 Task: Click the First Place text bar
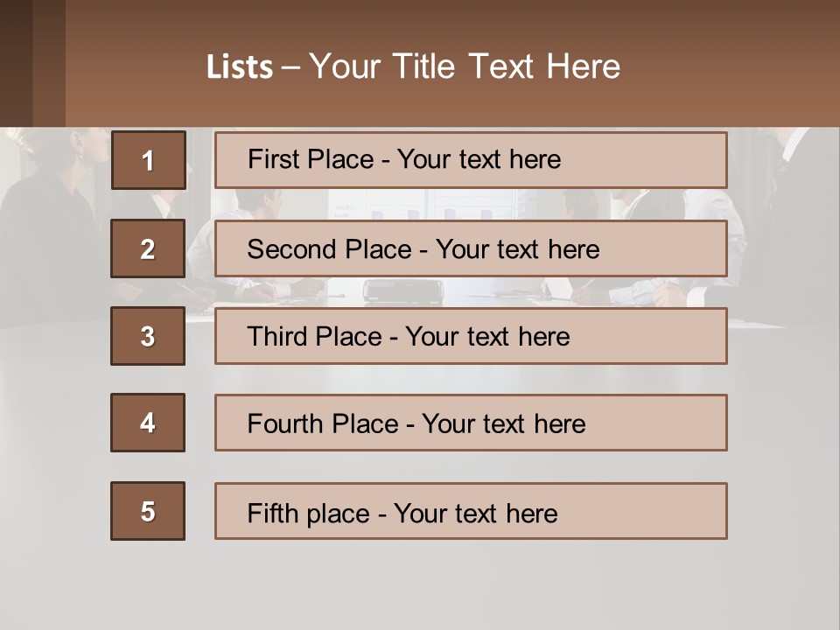(x=471, y=160)
